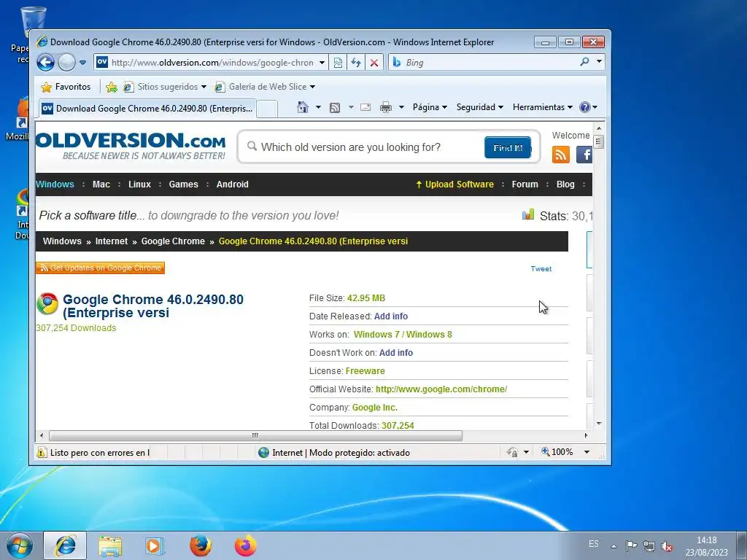Open the Seguridad menu
Screen dimensions: 747x560
coord(480,107)
